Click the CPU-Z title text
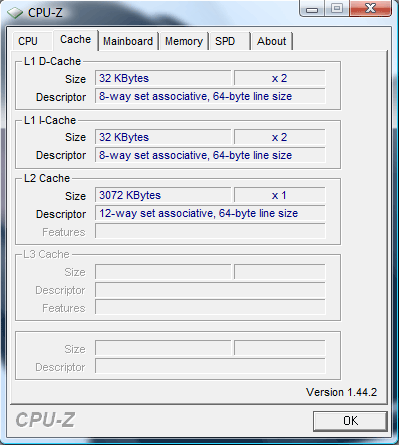Screen dimensions: 399x445 (45, 13)
